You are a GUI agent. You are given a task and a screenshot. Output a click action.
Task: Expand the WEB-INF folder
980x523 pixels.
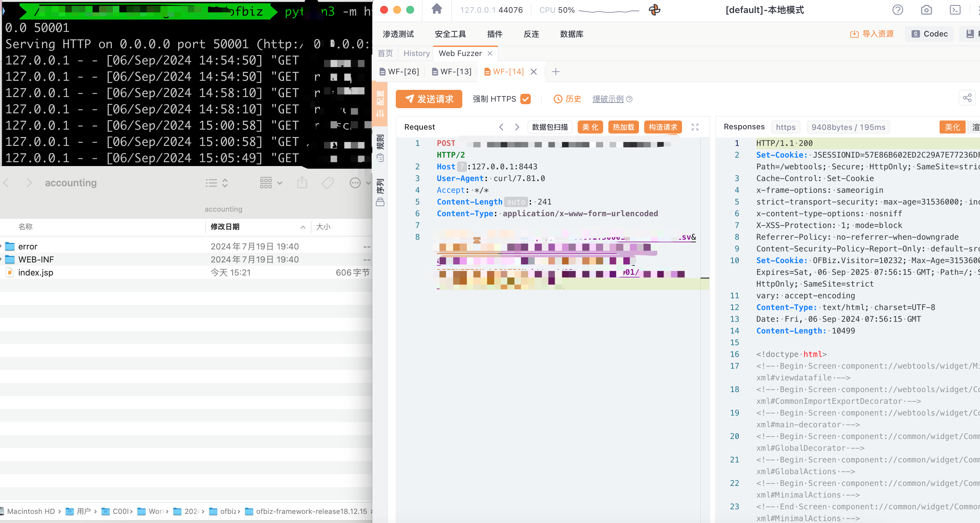coord(1,259)
